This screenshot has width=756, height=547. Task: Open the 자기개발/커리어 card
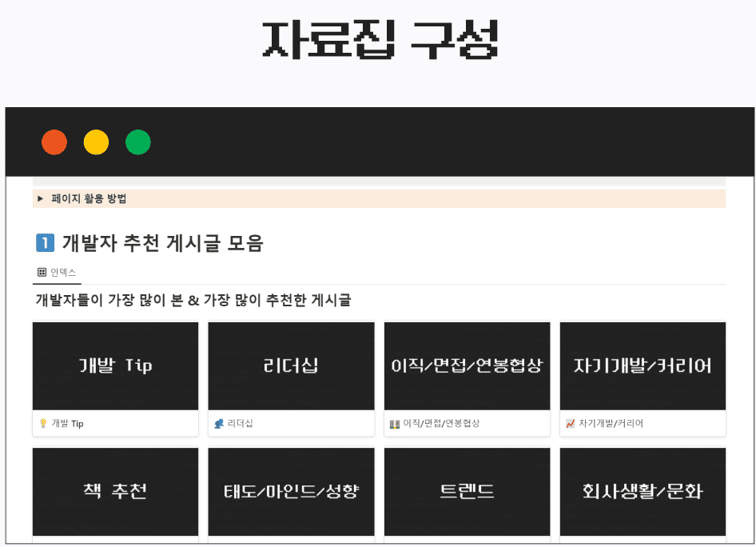pos(643,365)
